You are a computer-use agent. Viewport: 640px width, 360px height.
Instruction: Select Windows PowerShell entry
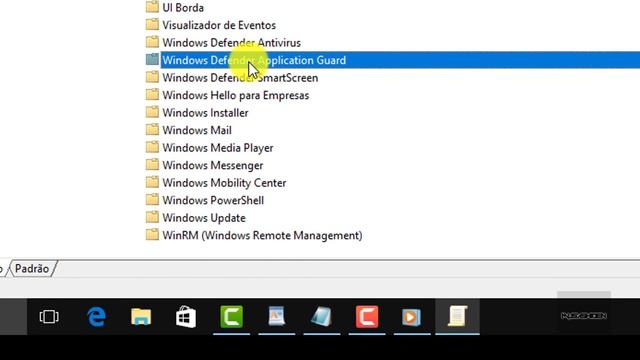(x=213, y=201)
